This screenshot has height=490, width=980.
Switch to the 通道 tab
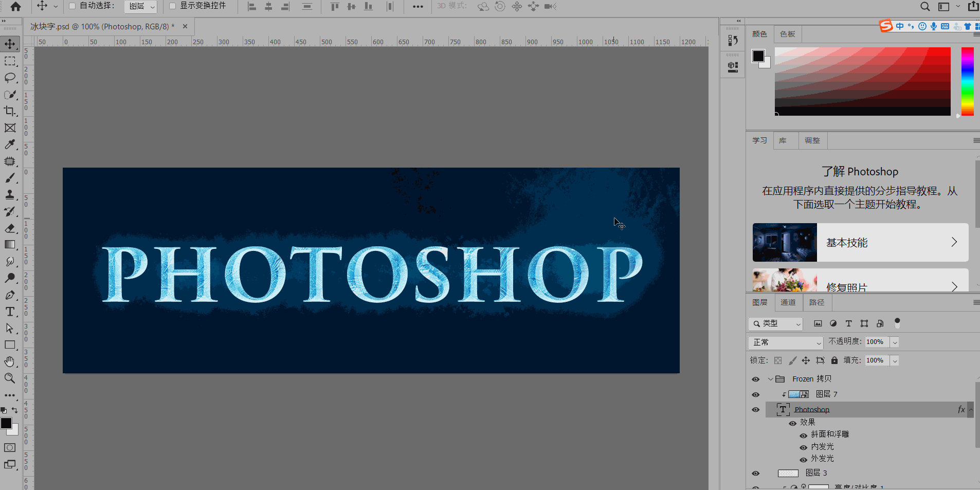click(788, 302)
